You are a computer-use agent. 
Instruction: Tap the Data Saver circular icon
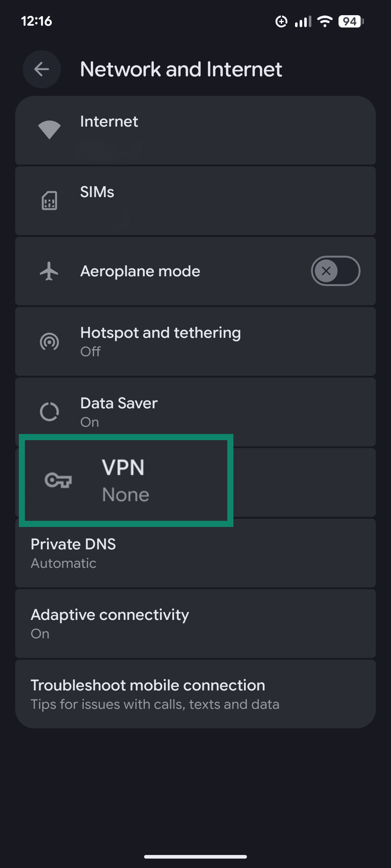(x=50, y=411)
